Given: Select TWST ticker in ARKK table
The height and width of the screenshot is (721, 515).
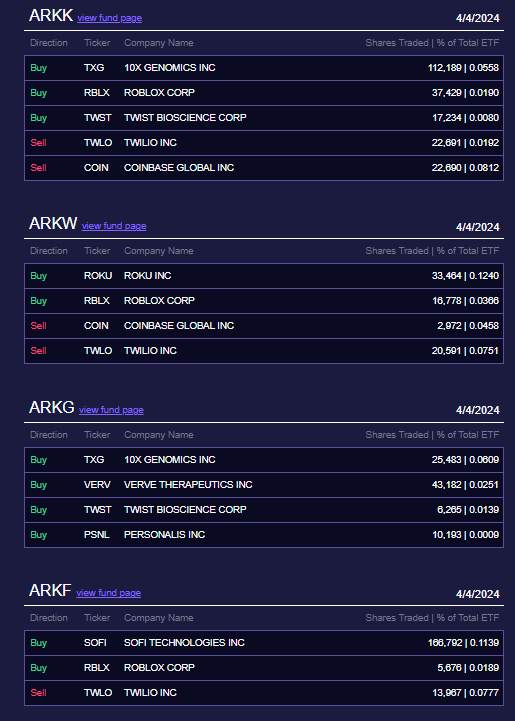Looking at the screenshot, I should pos(97,118).
